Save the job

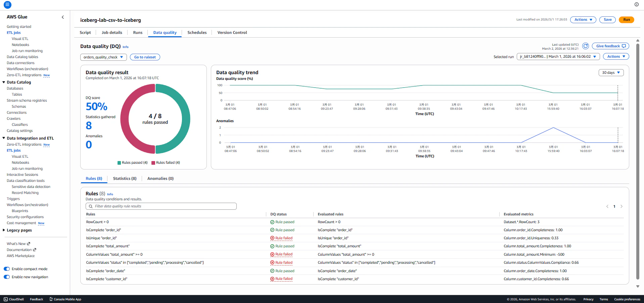(608, 20)
